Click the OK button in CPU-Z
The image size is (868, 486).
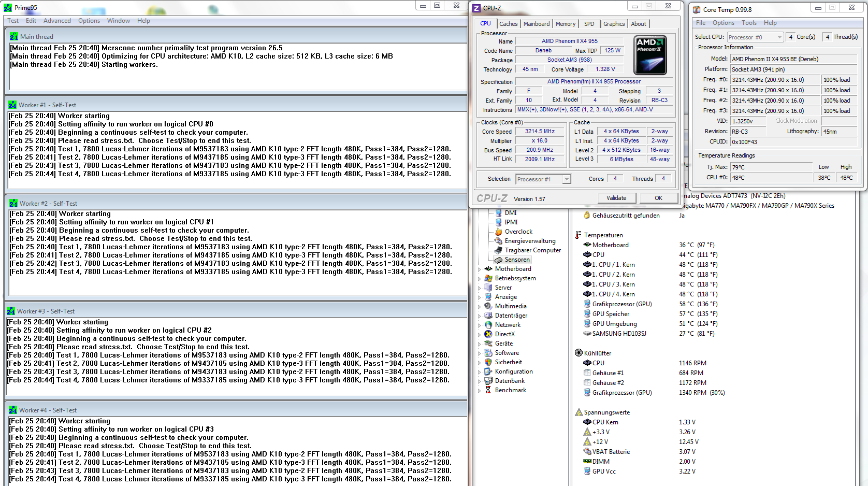click(658, 198)
